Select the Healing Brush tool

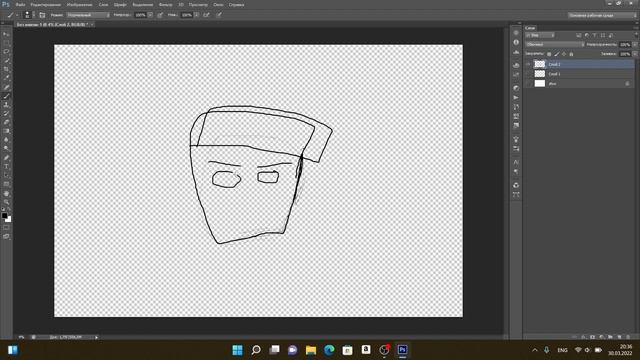(6, 87)
